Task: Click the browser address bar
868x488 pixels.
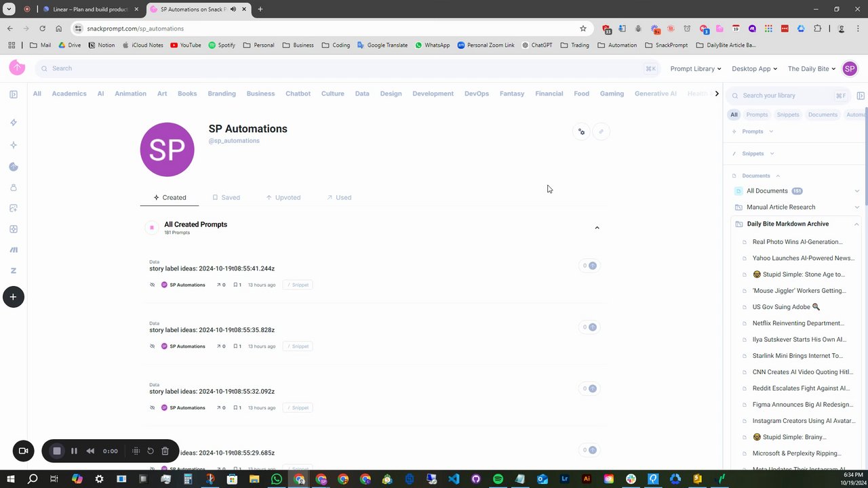Action: click(330, 28)
